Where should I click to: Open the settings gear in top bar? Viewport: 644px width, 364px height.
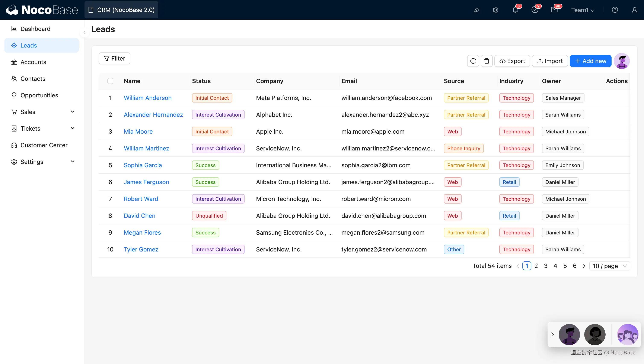[495, 10]
